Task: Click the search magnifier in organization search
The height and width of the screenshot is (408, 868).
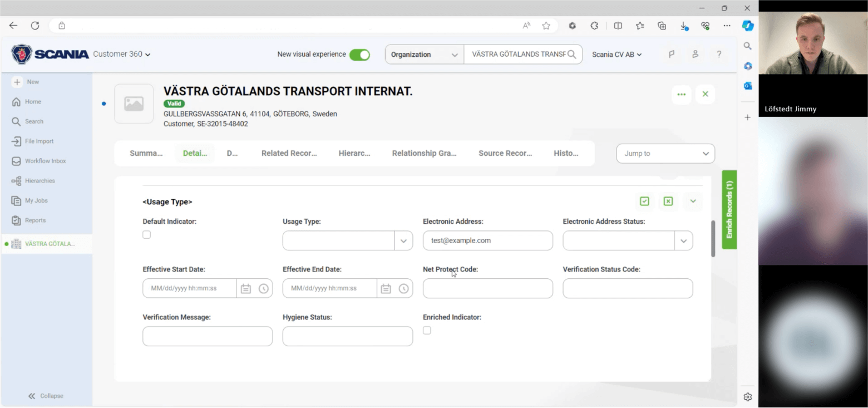Action: tap(572, 55)
